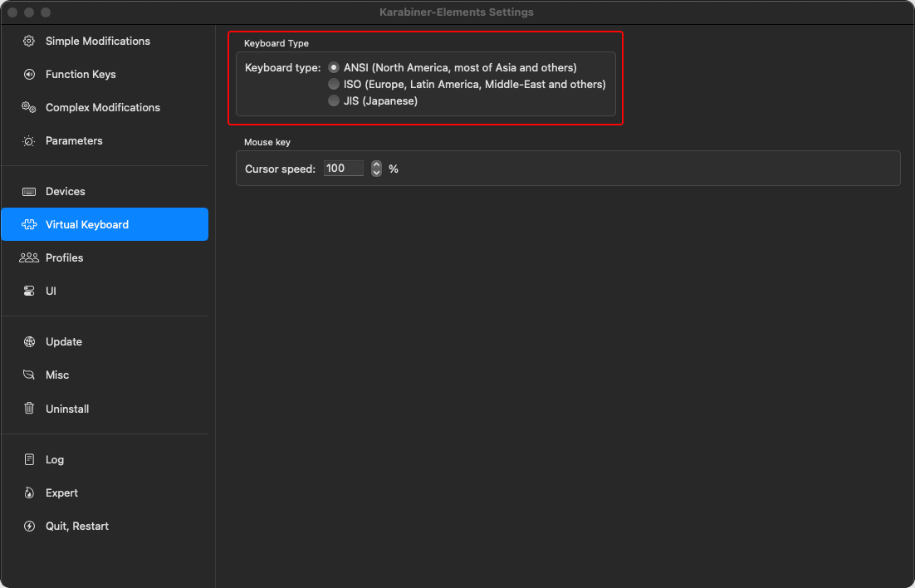Open the Simple Modifications section
The width and height of the screenshot is (915, 588).
[97, 41]
